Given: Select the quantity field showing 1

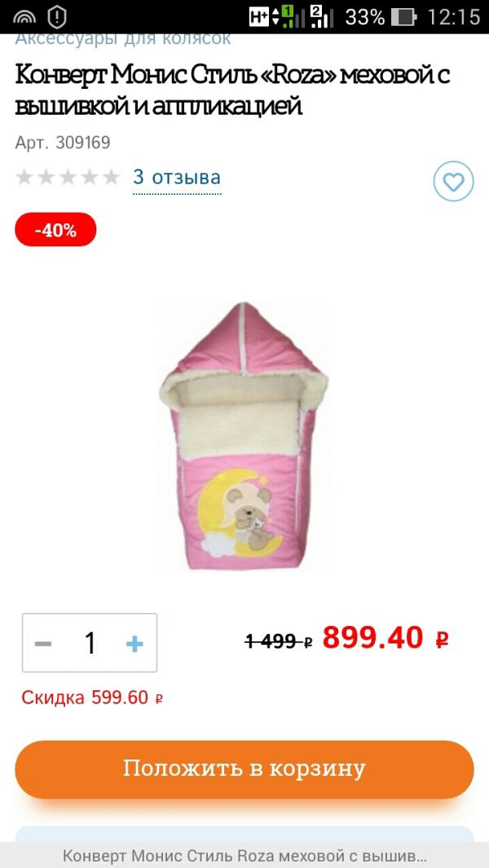Looking at the screenshot, I should [90, 643].
